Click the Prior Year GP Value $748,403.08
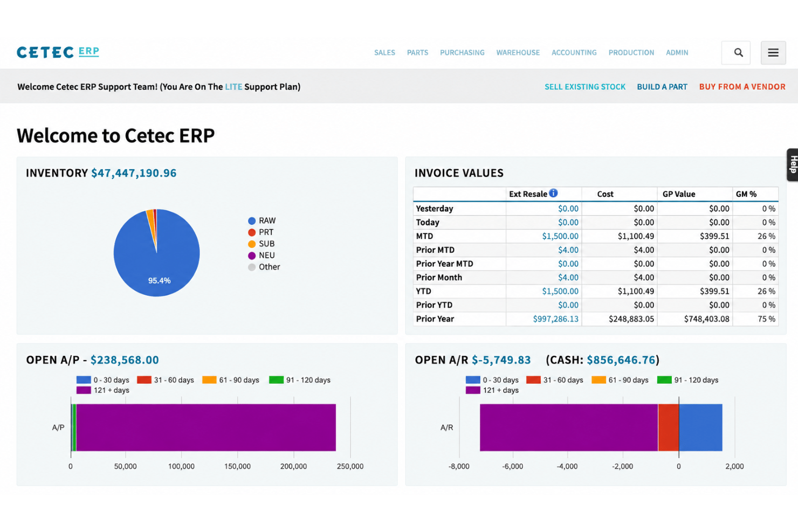The image size is (798, 532). 706,319
